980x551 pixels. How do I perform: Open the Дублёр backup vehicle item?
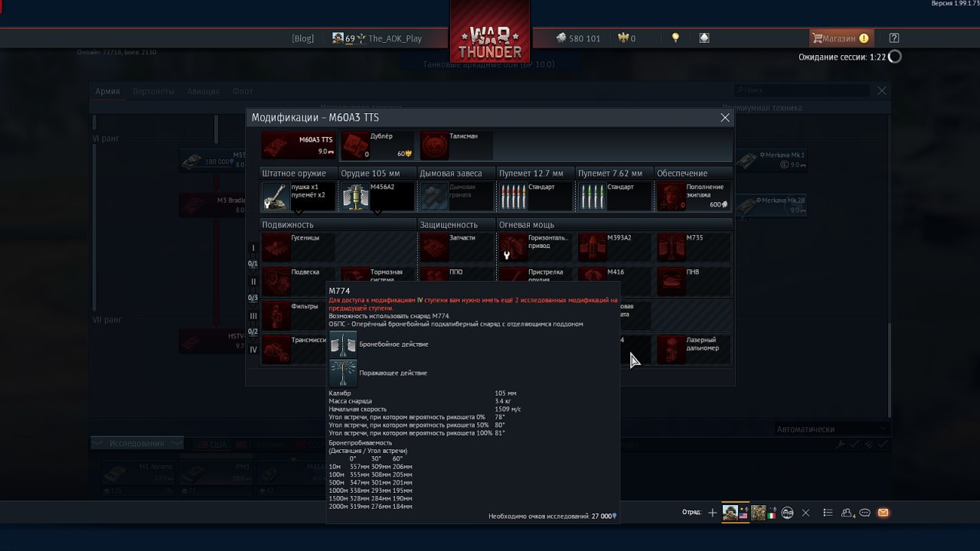click(x=377, y=145)
